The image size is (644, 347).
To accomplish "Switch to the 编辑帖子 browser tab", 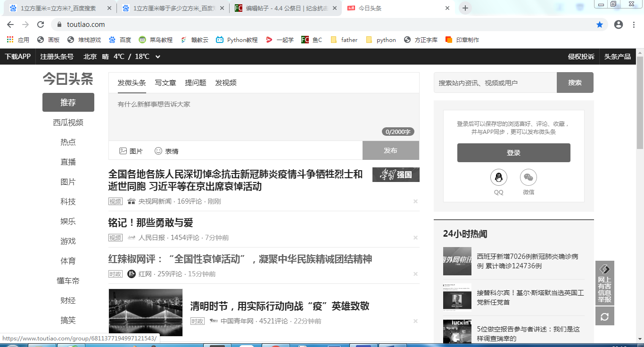I will (285, 8).
